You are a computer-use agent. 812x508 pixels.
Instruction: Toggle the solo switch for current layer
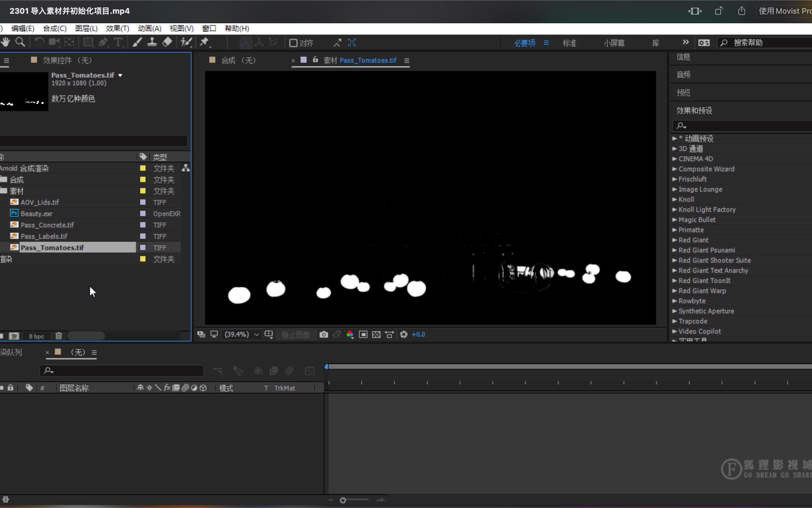(2, 387)
